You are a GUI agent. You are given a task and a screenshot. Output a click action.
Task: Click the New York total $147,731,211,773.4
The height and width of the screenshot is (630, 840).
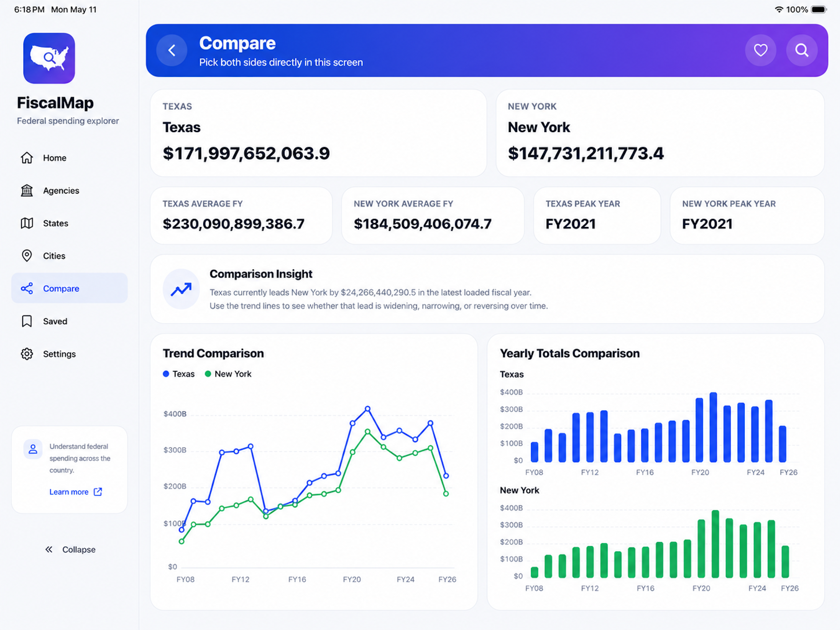(x=585, y=154)
